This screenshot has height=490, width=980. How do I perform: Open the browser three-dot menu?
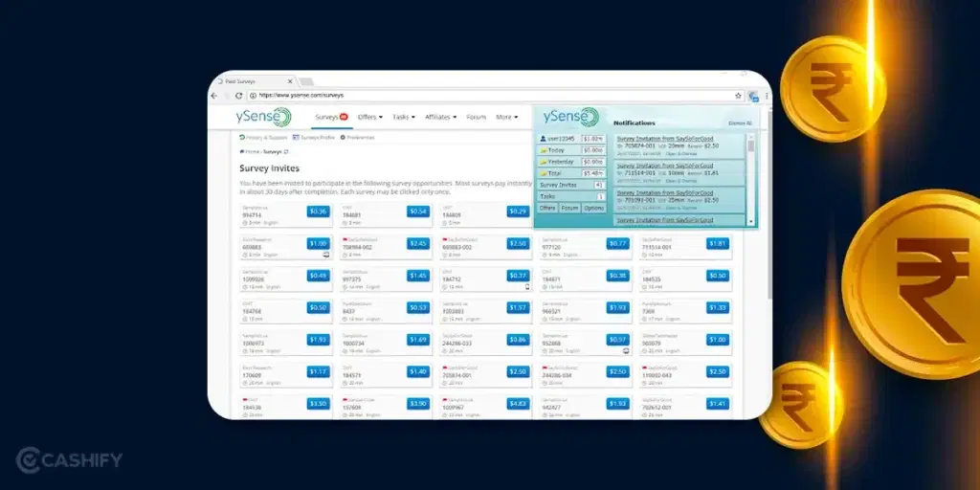767,96
